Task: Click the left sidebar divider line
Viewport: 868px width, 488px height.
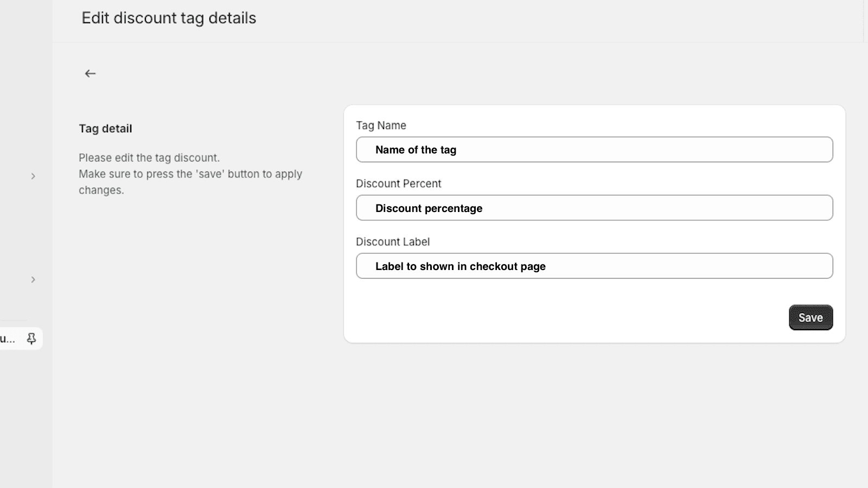Action: click(14, 320)
